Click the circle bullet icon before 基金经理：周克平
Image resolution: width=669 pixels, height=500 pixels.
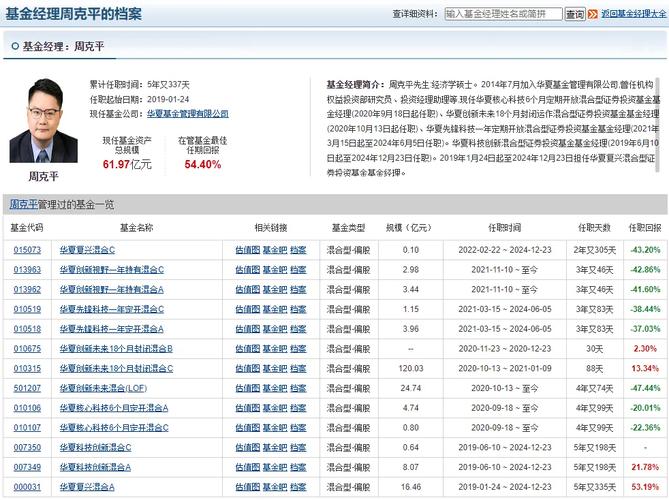15,46
